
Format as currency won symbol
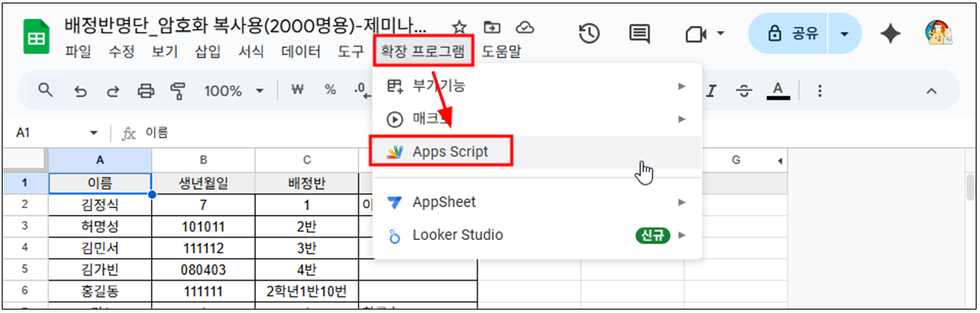297,90
